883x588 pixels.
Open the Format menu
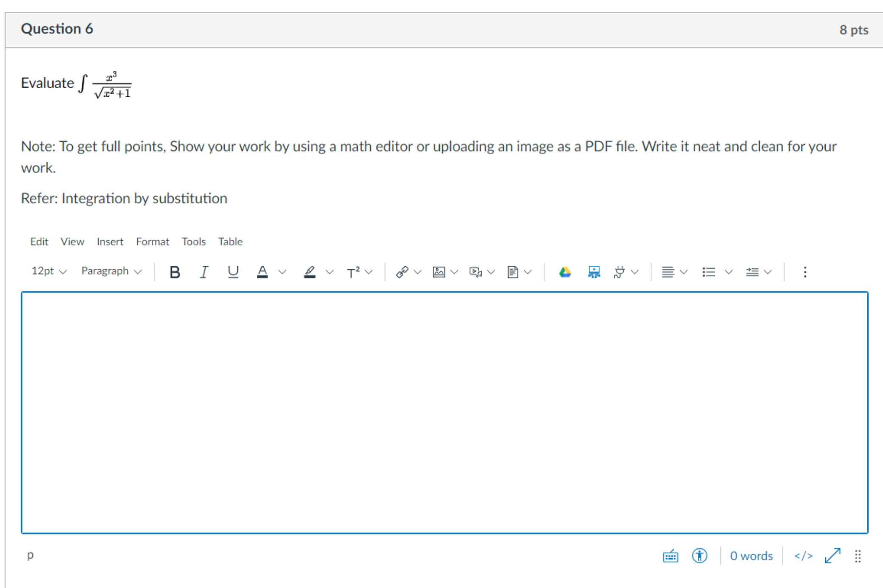click(x=152, y=242)
